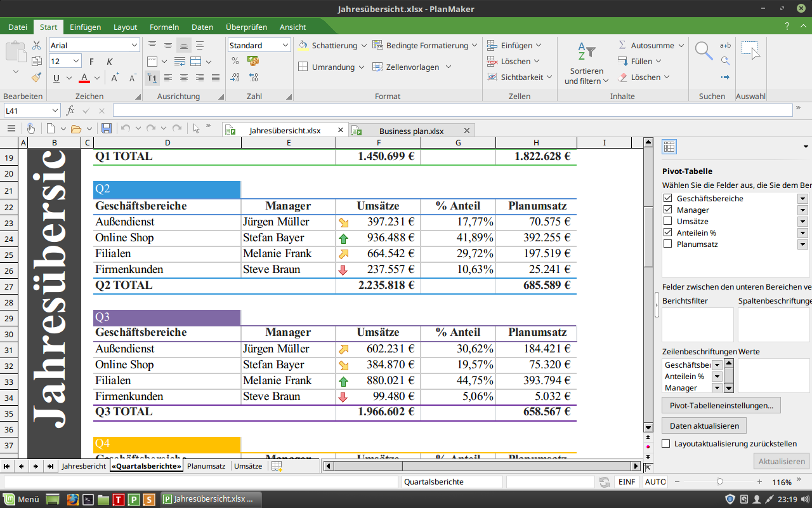Click the save document icon
Screen dimensions: 812x508
pos(107,128)
